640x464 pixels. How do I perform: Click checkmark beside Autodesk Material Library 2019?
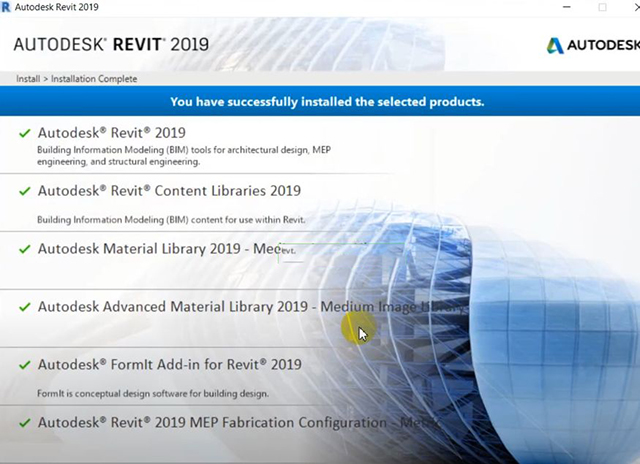tap(25, 249)
